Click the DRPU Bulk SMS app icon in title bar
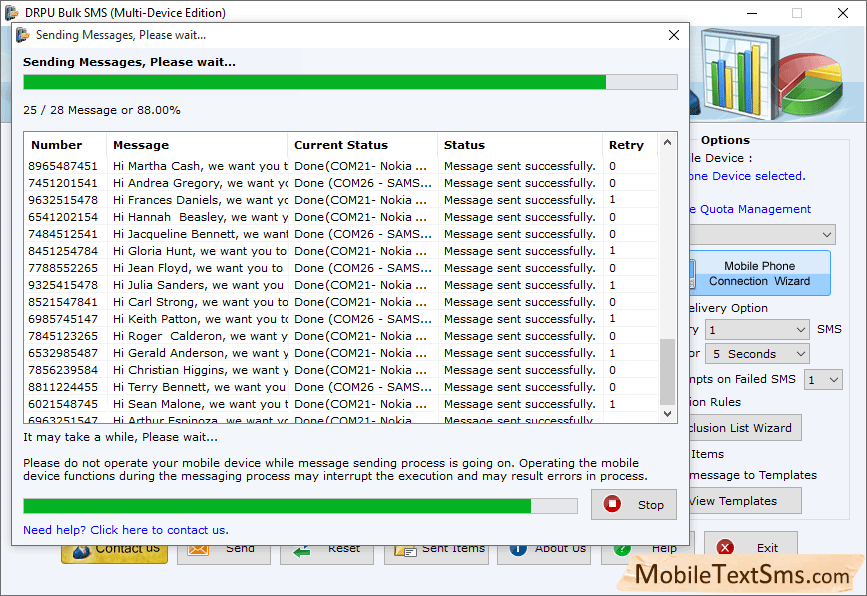Viewport: 867px width, 596px height. pos(12,12)
